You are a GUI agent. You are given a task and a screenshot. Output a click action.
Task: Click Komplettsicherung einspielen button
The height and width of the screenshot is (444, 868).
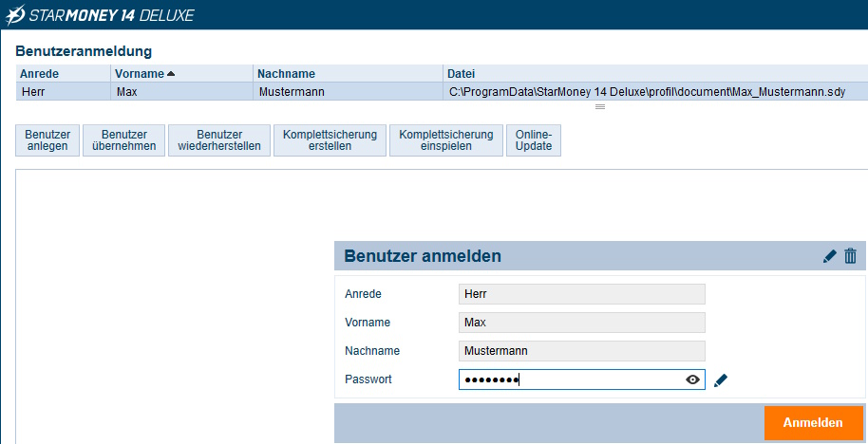(x=445, y=140)
